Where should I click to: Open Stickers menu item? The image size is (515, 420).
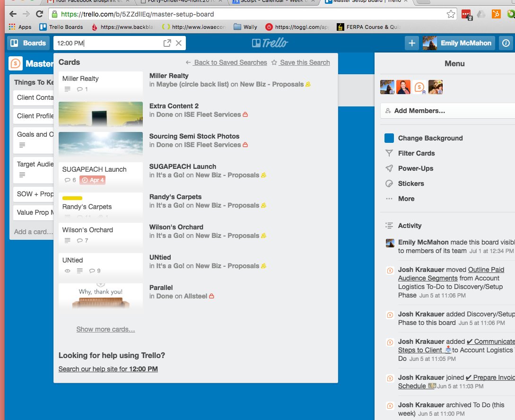(x=405, y=183)
